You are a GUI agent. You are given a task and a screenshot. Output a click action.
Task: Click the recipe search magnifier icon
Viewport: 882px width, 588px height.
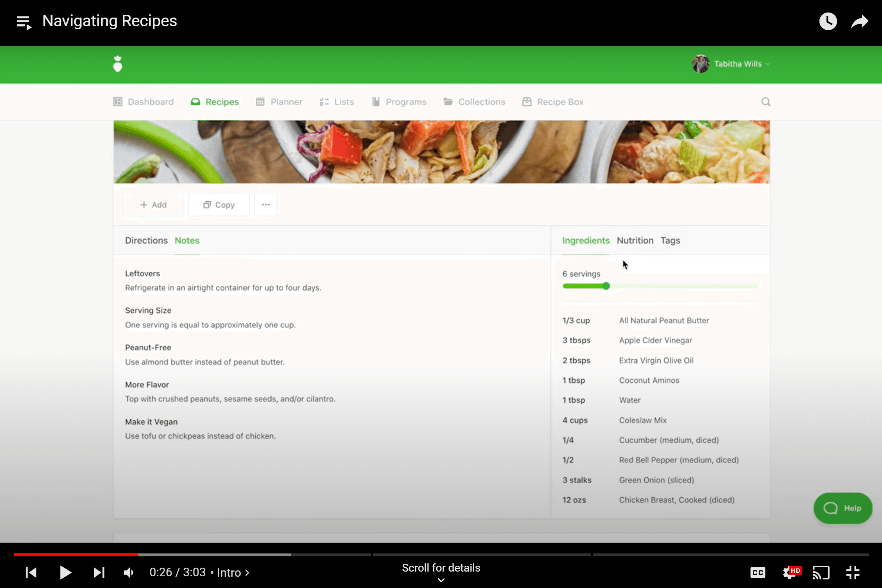pyautogui.click(x=765, y=102)
